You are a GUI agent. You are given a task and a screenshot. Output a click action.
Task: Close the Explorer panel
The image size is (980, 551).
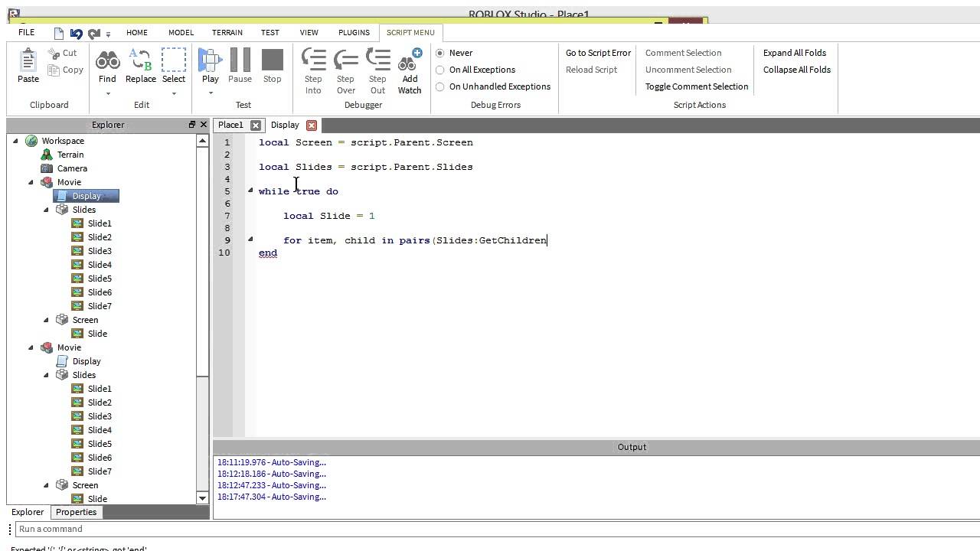pyautogui.click(x=203, y=125)
